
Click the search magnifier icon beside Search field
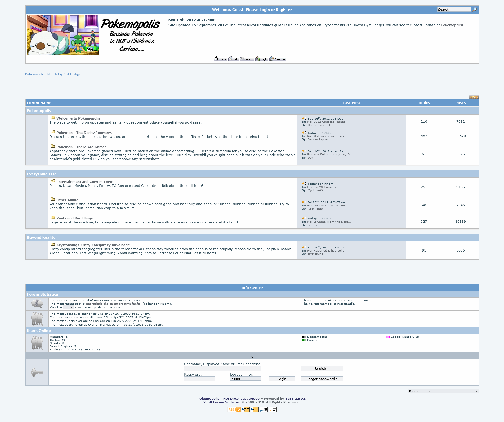coord(474,10)
